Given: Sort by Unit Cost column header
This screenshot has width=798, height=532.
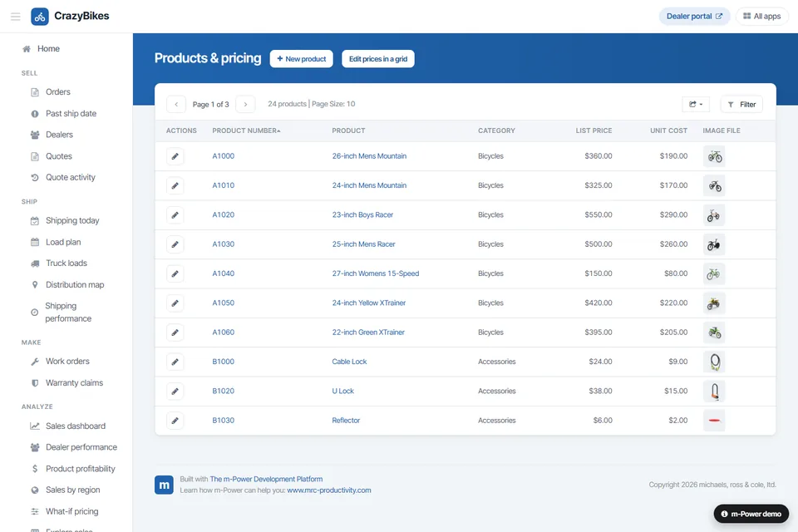Looking at the screenshot, I should (x=668, y=131).
